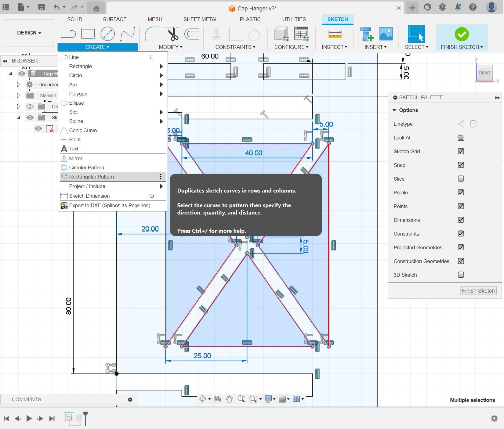Switch to the SHEET METAL tab
Viewport: 504px width, 429px height.
(200, 19)
